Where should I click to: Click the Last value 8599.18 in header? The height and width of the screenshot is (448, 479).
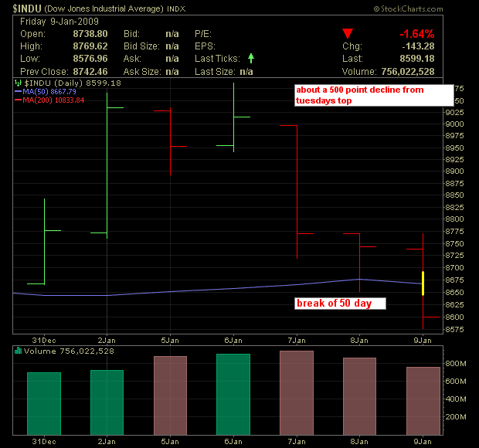(x=417, y=59)
